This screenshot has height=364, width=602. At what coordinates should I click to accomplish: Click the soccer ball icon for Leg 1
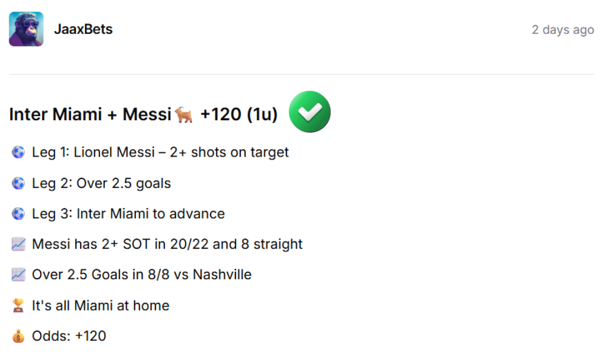18,152
